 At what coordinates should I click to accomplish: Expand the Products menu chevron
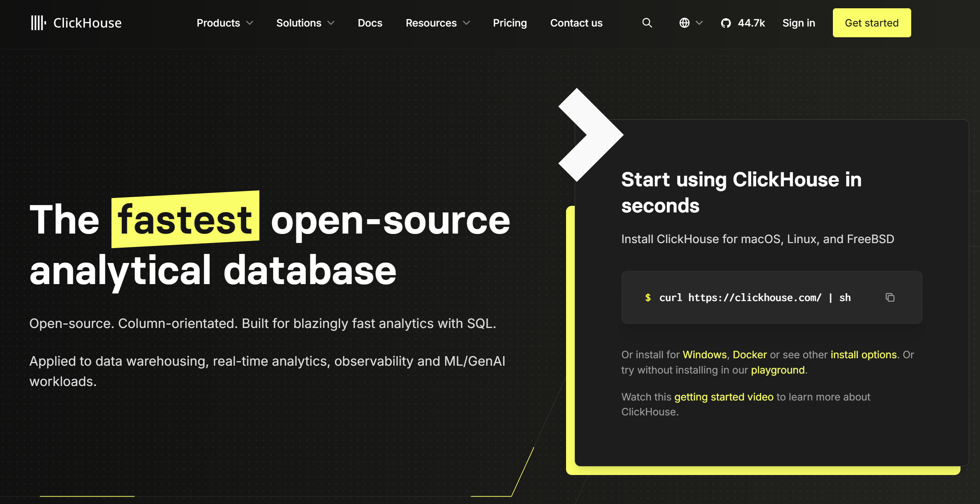tap(250, 23)
